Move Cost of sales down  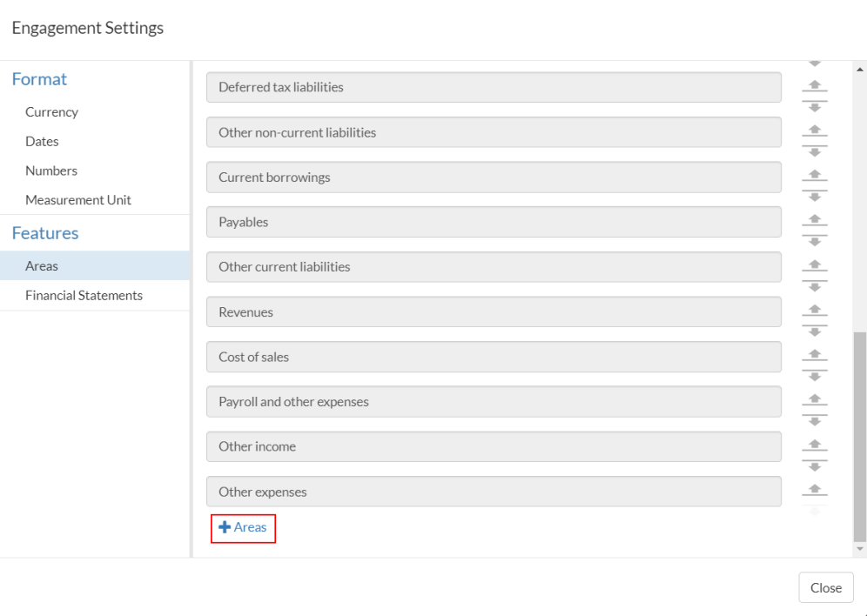pos(814,378)
